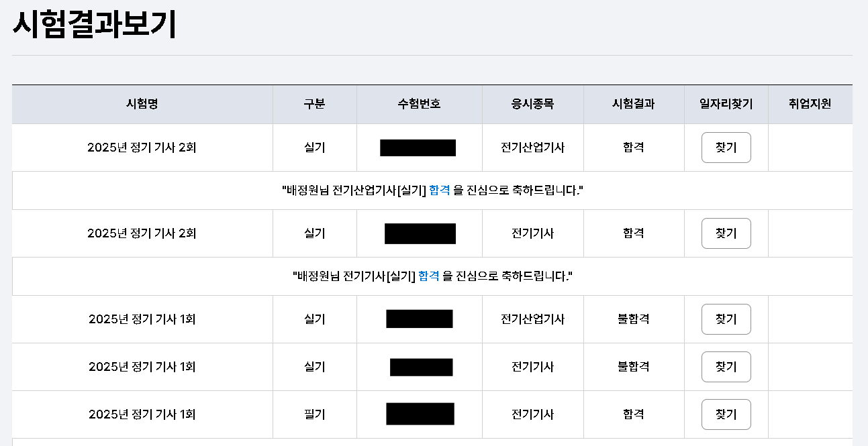The image size is (868, 446).
Task: Click 불합격 result in the 전기기사 row
Action: pos(633,367)
